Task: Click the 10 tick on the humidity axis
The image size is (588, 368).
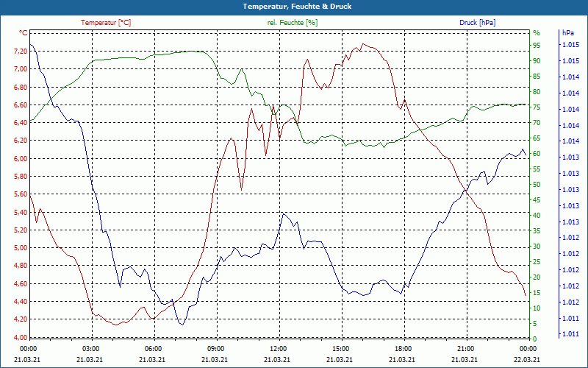Action: point(537,308)
